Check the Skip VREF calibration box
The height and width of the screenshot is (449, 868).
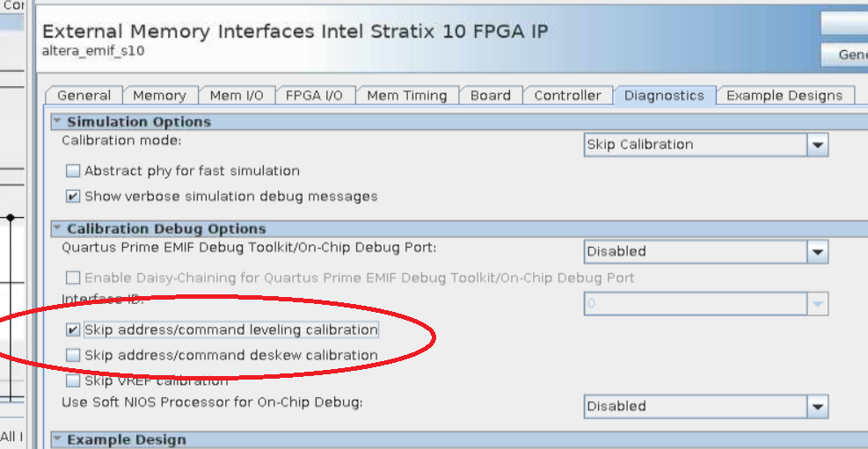coord(74,381)
